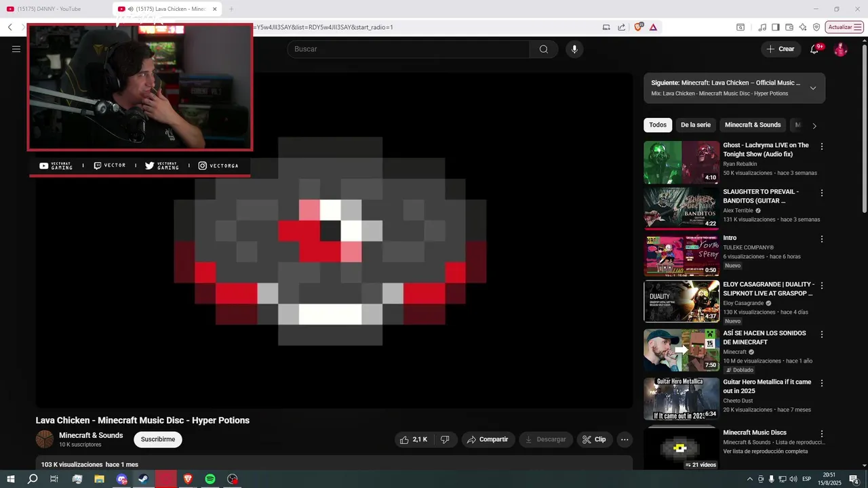The width and height of the screenshot is (868, 488).
Task: Select the Minecraft & Sounds filter chip
Action: point(753,125)
